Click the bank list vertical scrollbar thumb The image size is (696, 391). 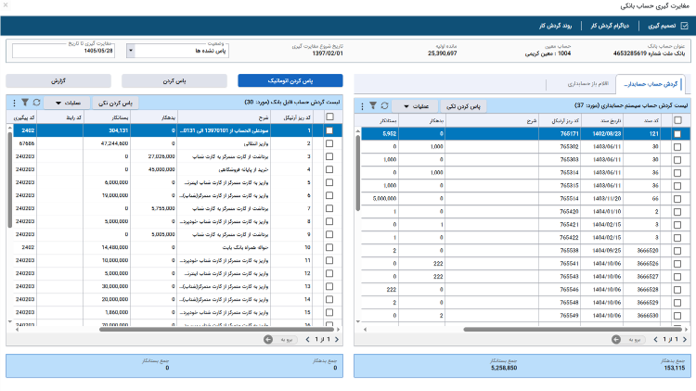click(10, 180)
